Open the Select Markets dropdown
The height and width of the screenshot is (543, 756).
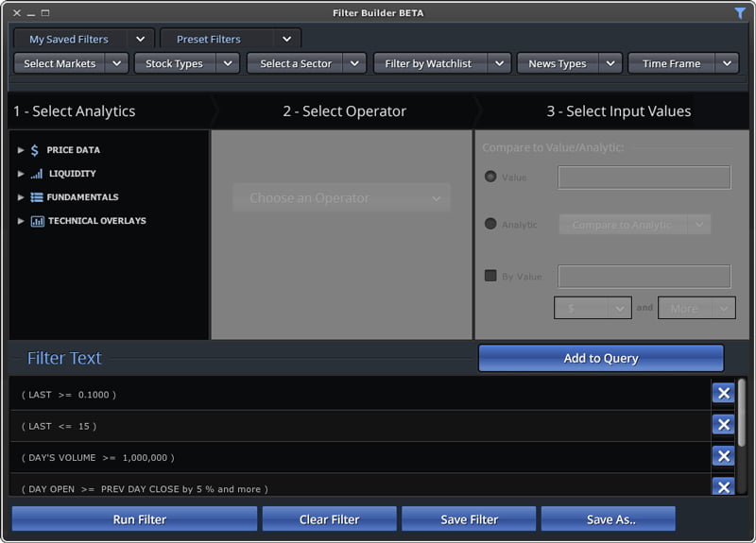pyautogui.click(x=71, y=63)
